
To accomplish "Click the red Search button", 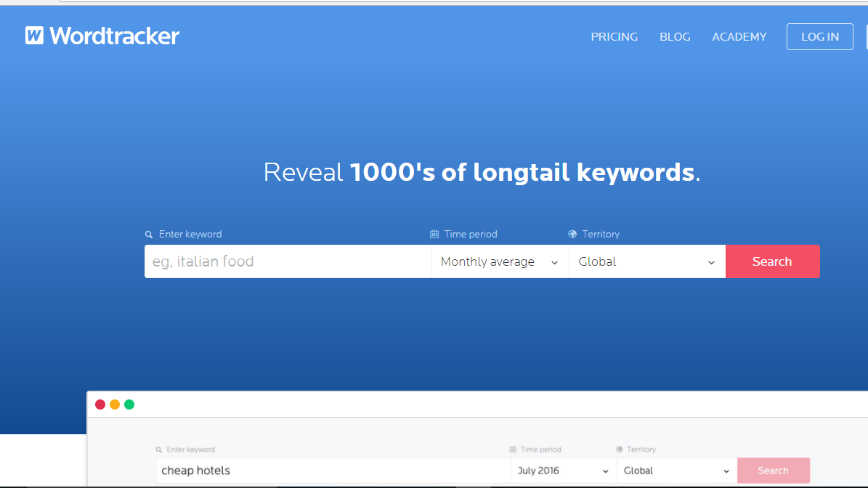I will tap(772, 261).
